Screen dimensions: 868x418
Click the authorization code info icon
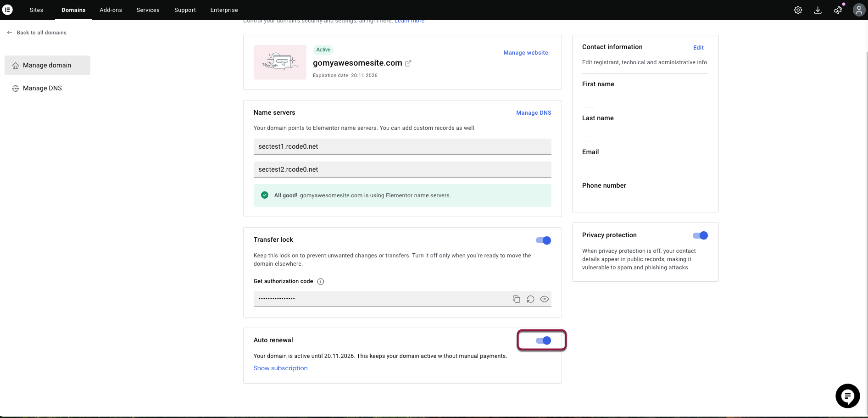[321, 282]
